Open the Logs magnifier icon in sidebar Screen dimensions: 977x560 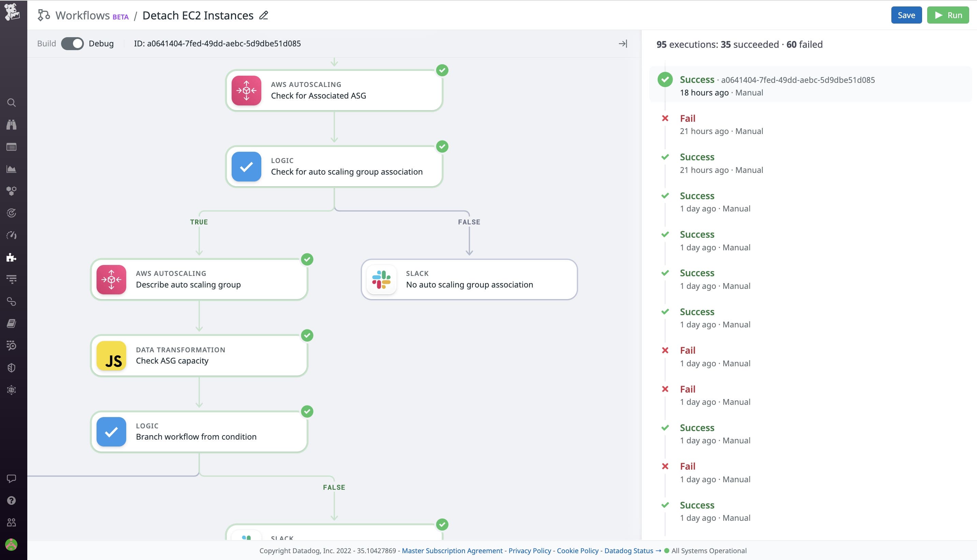tap(12, 345)
